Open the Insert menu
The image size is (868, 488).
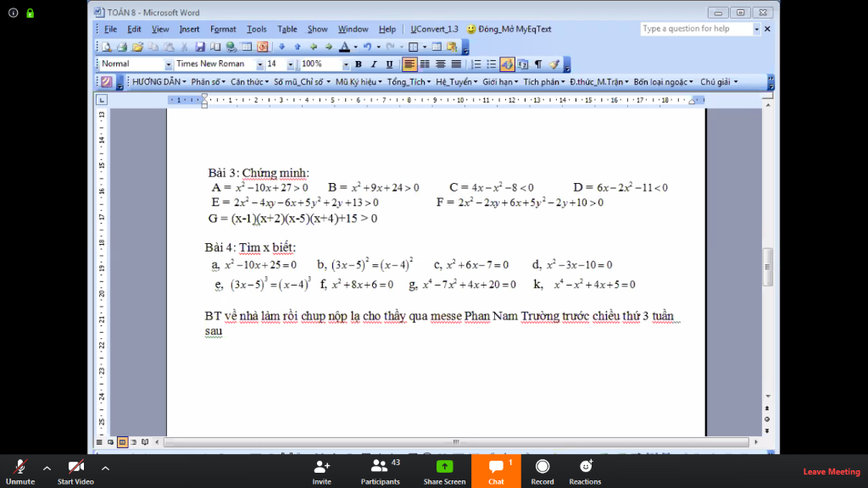click(x=189, y=29)
